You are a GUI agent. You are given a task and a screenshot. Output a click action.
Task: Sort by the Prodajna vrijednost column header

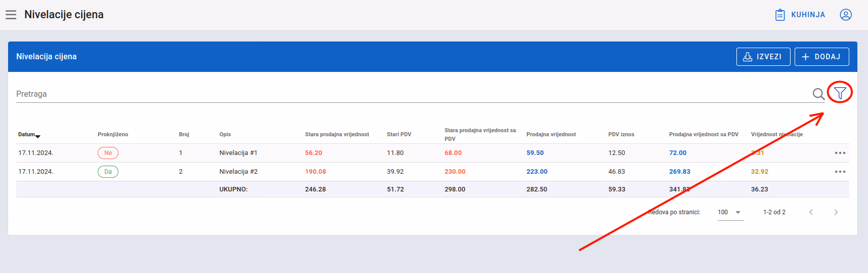click(x=551, y=135)
